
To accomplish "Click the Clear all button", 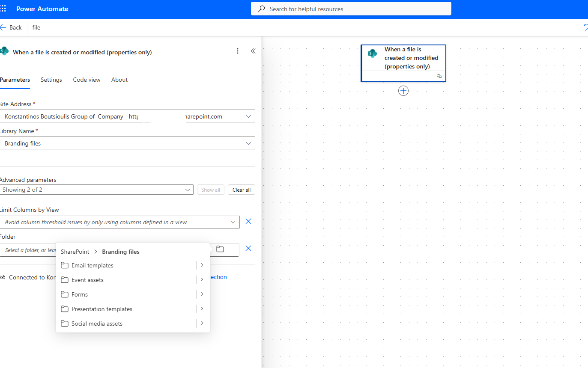I will pos(242,190).
